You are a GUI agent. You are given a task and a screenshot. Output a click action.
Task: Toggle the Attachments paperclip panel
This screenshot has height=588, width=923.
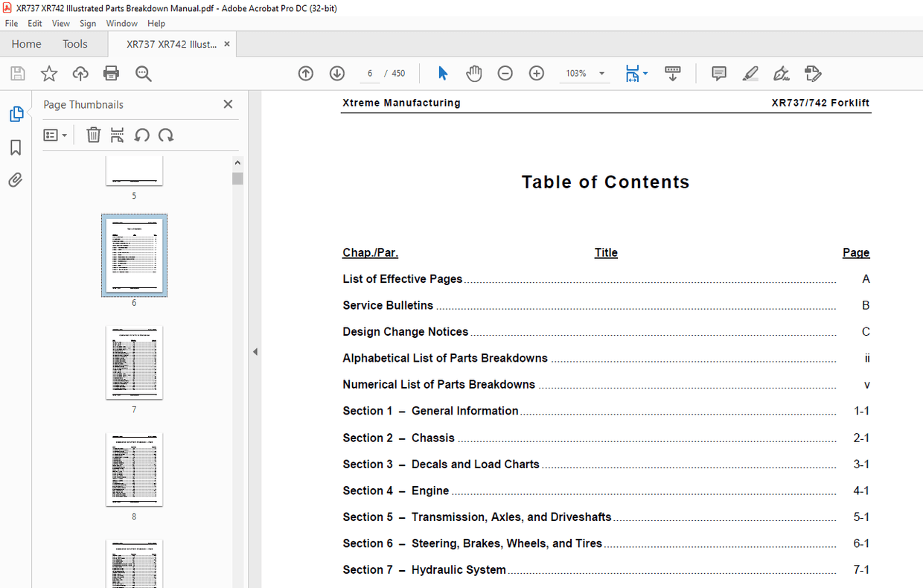click(x=16, y=180)
